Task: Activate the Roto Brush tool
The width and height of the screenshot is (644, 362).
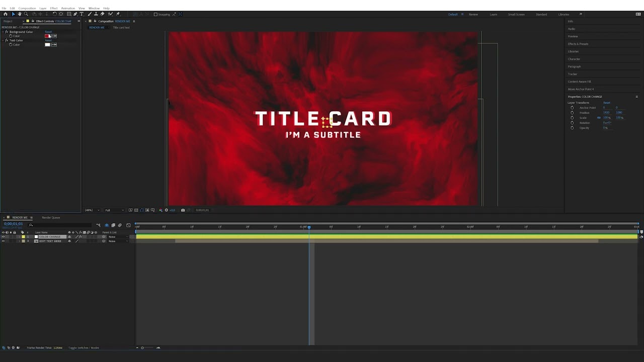Action: point(110,14)
